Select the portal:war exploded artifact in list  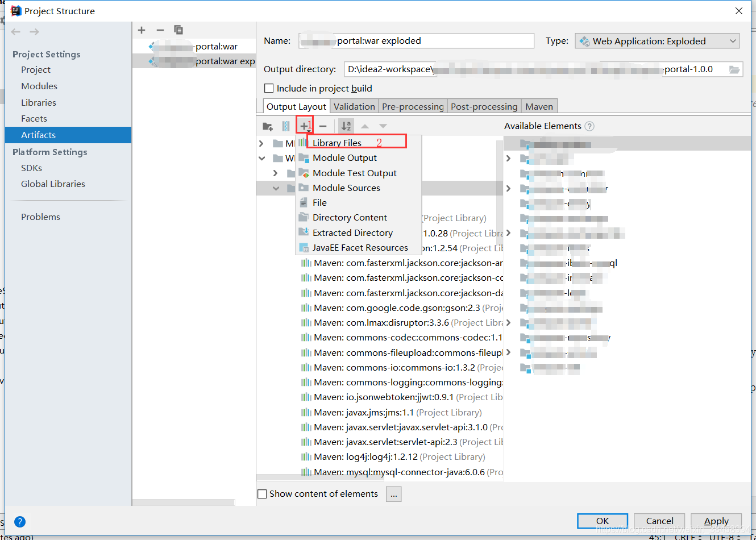point(194,61)
